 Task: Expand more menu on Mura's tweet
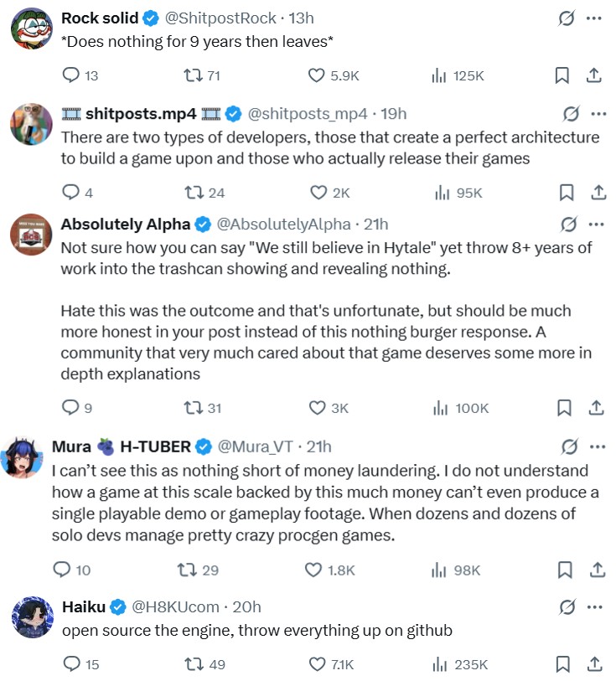tap(598, 446)
